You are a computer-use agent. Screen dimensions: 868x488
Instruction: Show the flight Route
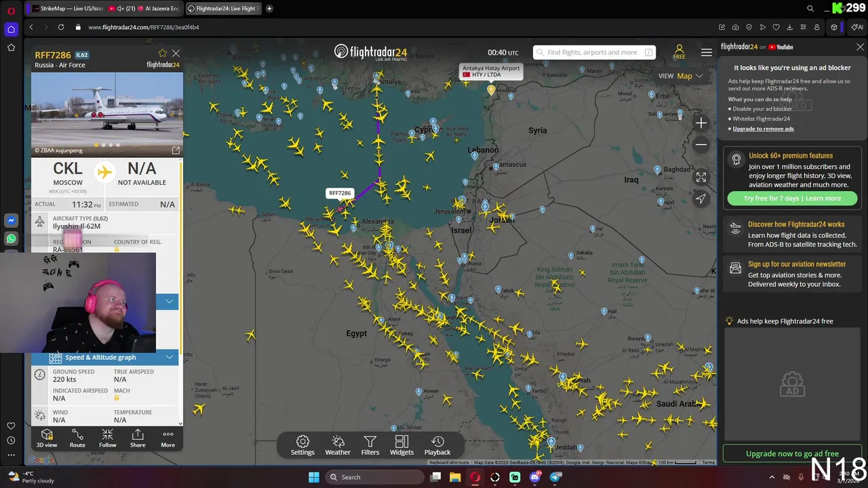(x=77, y=439)
